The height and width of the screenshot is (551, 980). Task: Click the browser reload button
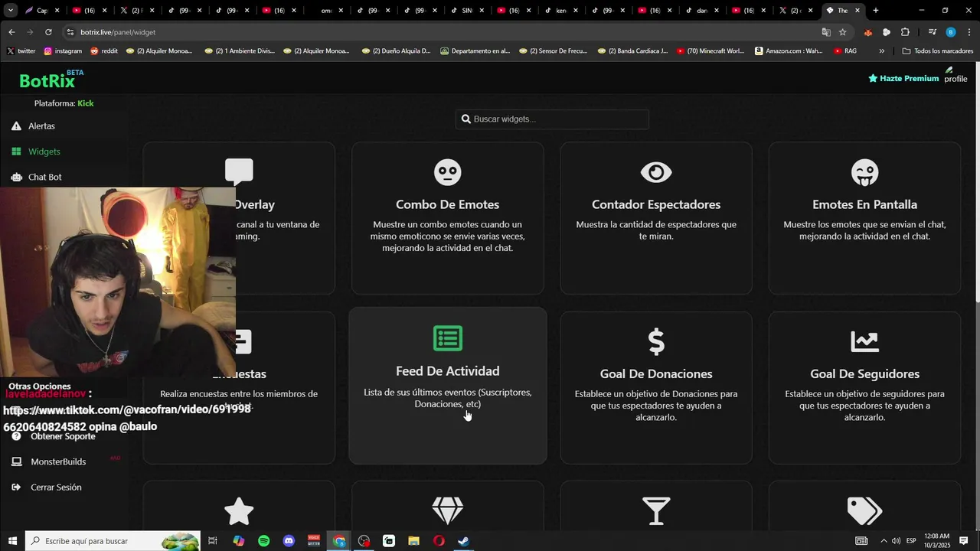tap(48, 32)
